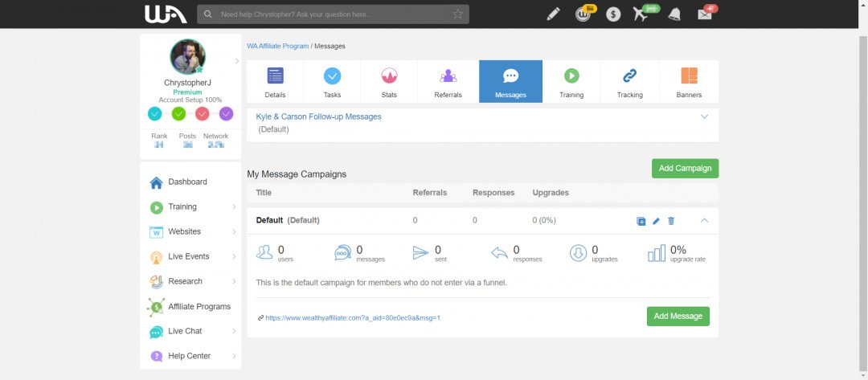Viewport: 868px width, 380px height.
Task: Open the Tracking tab
Action: pos(630,81)
